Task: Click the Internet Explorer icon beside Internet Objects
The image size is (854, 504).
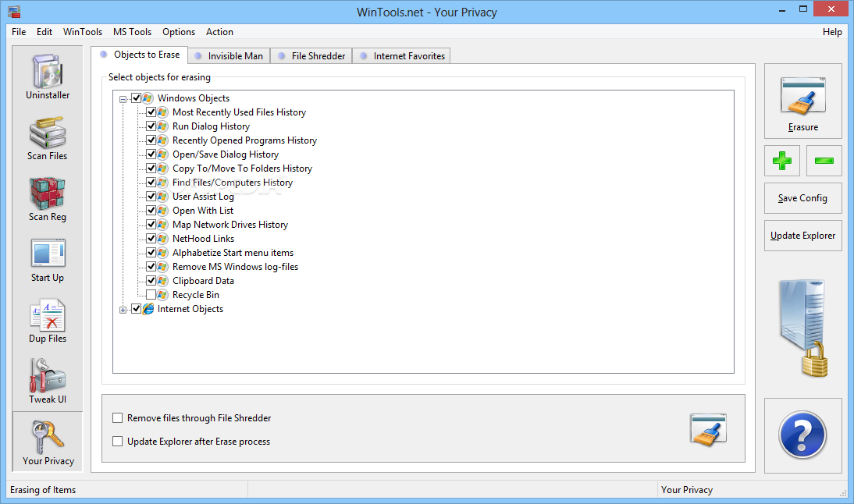Action: click(148, 309)
